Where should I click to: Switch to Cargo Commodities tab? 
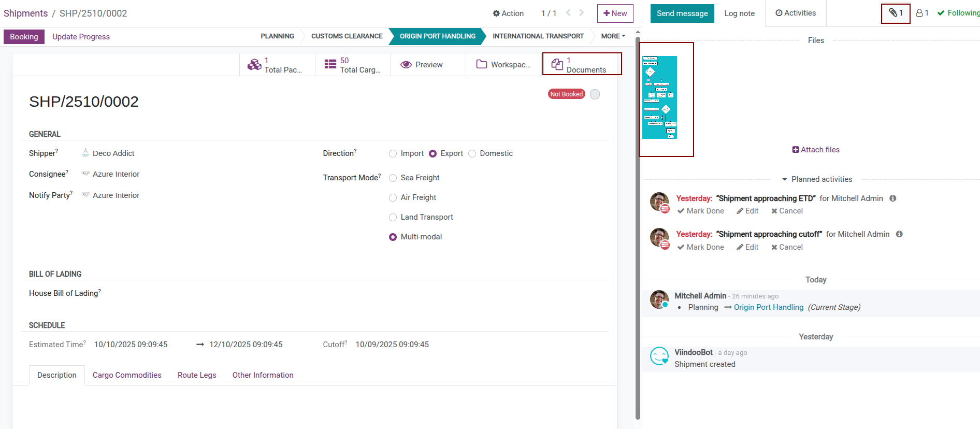click(x=127, y=375)
